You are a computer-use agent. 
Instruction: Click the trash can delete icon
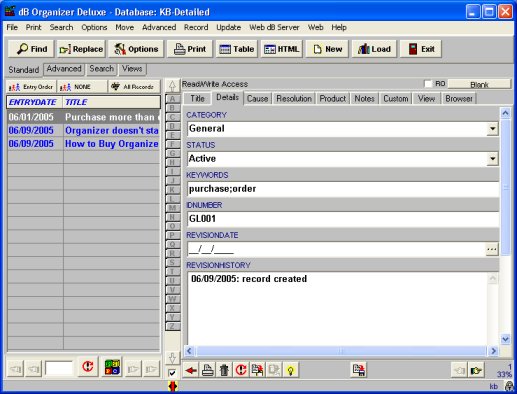(x=224, y=370)
